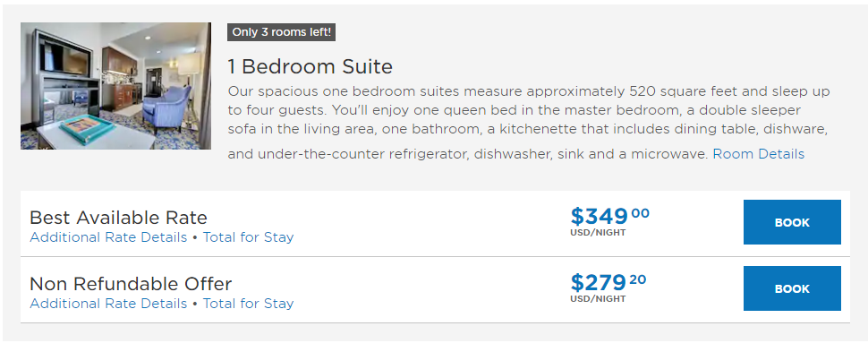Click the $349 nightly price
This screenshot has width=868, height=352.
click(x=609, y=216)
